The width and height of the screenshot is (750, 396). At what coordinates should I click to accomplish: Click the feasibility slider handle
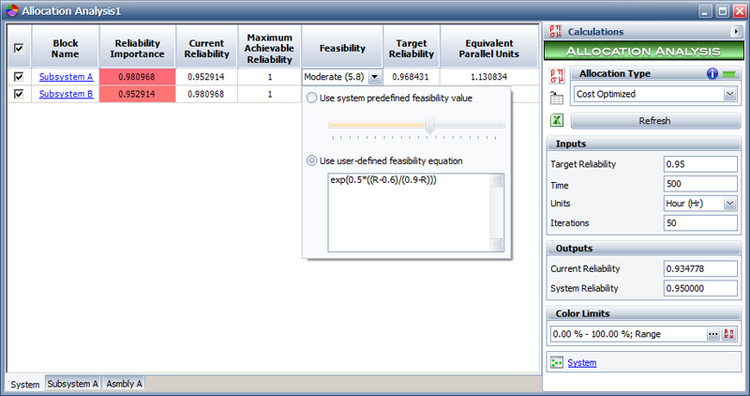click(430, 125)
